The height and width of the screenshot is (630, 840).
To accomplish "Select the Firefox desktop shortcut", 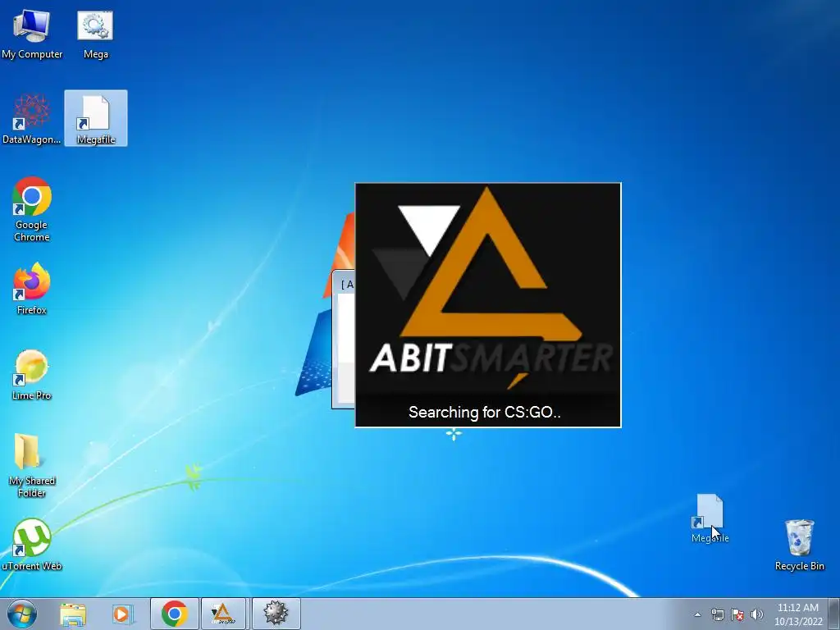I will pos(32,289).
